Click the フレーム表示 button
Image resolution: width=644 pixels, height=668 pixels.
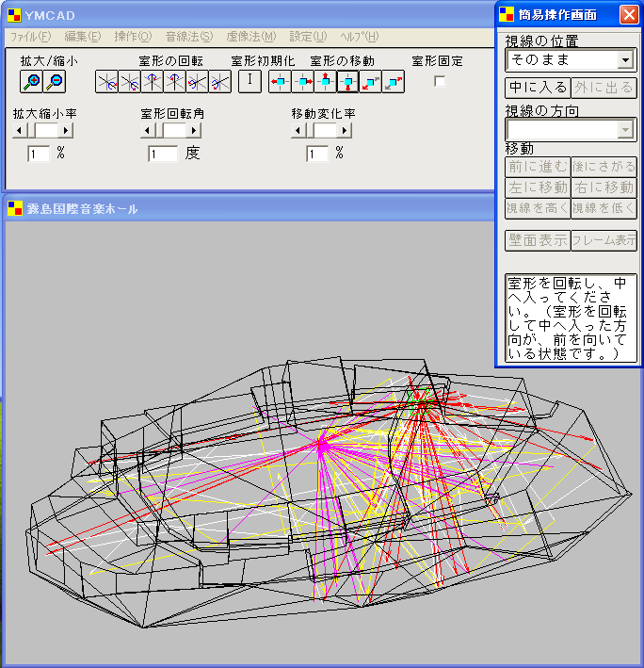[x=604, y=240]
